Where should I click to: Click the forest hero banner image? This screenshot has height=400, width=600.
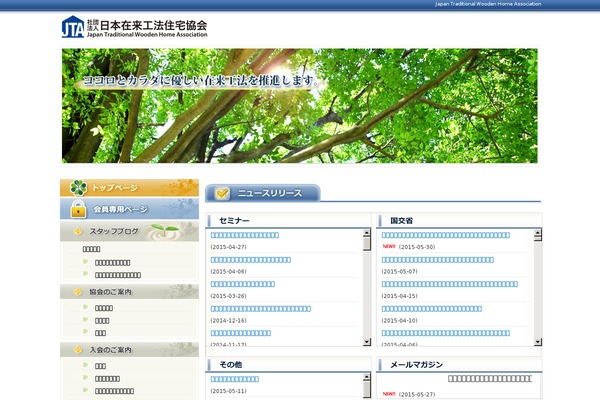(x=300, y=106)
